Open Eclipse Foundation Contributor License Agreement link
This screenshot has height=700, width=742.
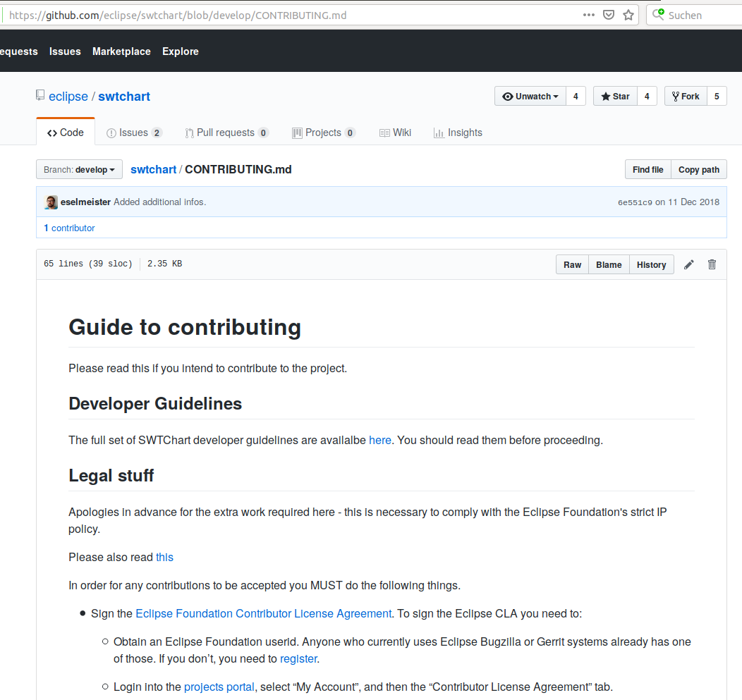coord(264,613)
